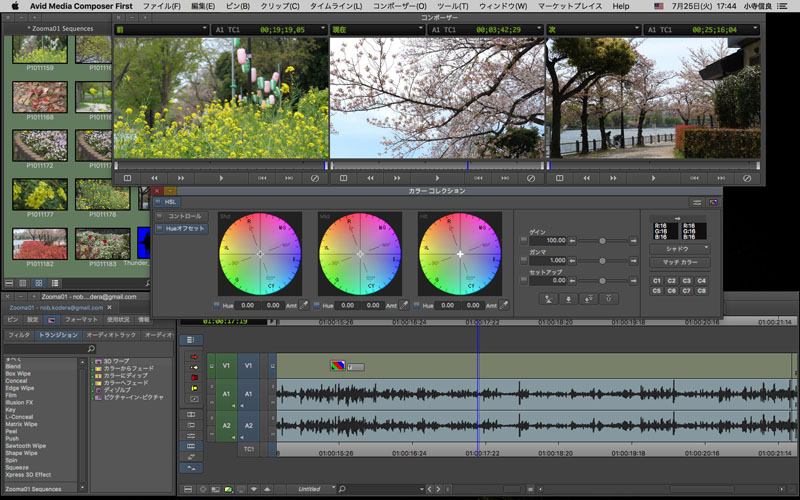Image resolution: width=800 pixels, height=500 pixels.
Task: Toggle the HSL group enable button
Action: [x=158, y=201]
